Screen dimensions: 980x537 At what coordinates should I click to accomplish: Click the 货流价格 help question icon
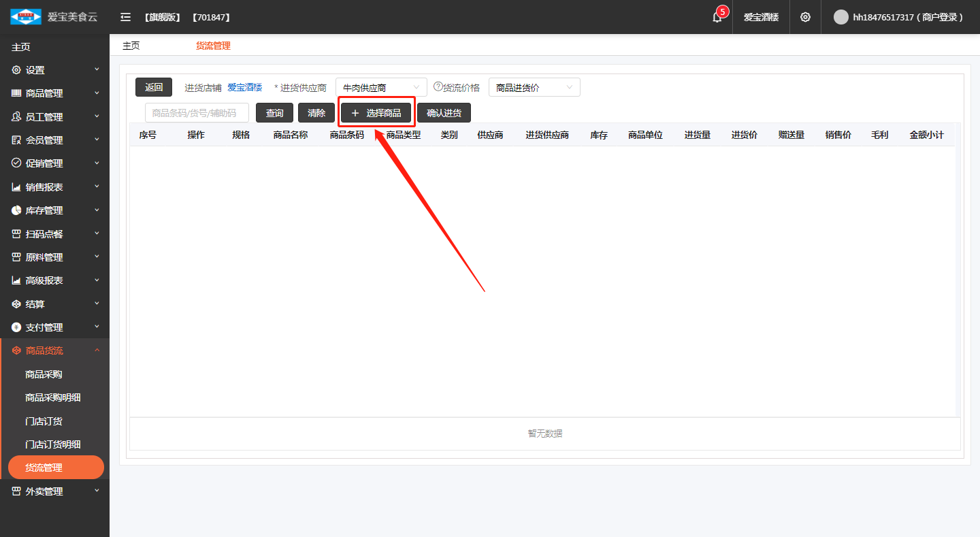[438, 86]
